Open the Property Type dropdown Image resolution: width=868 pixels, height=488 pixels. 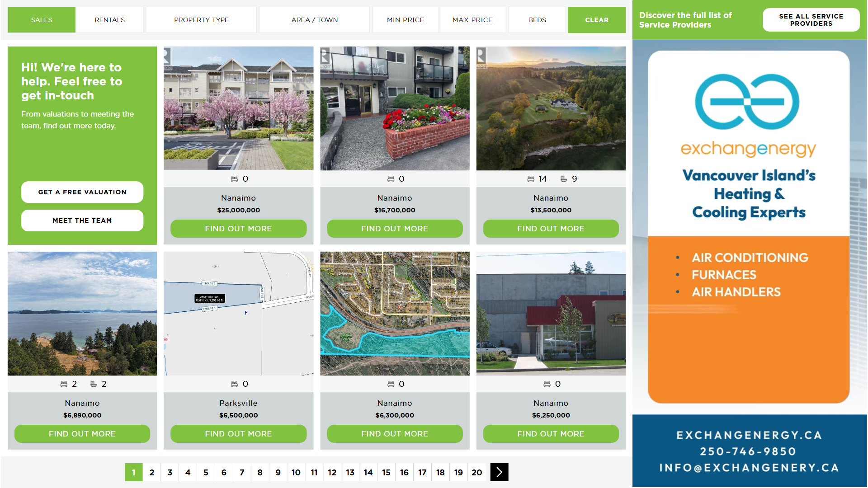coord(201,20)
